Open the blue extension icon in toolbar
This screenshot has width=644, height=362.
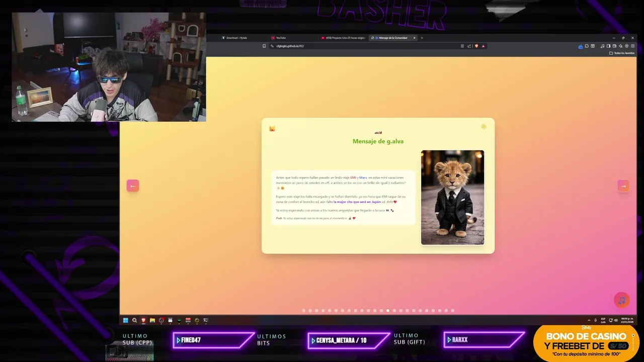[x=581, y=46]
